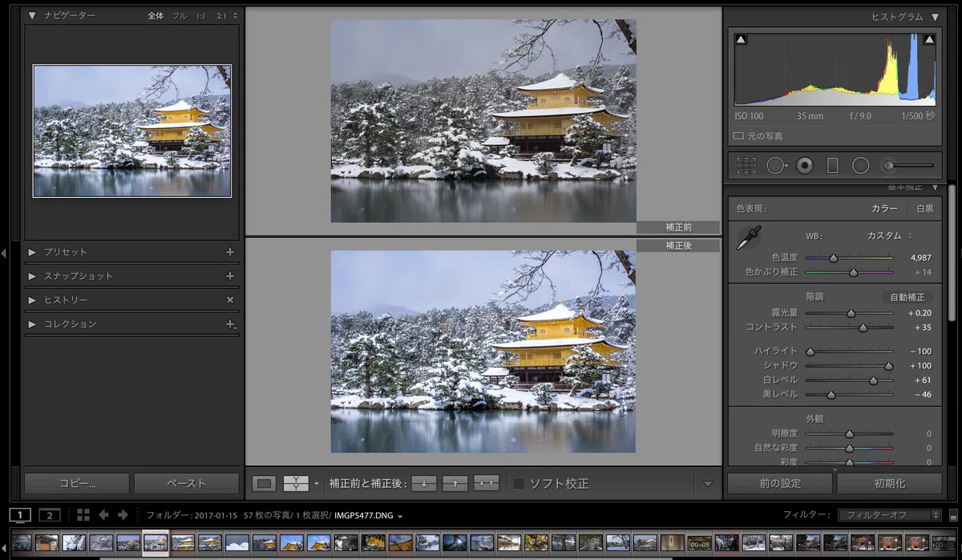Click the 自動補正 auto tone button
This screenshot has width=962, height=560.
coord(907,296)
